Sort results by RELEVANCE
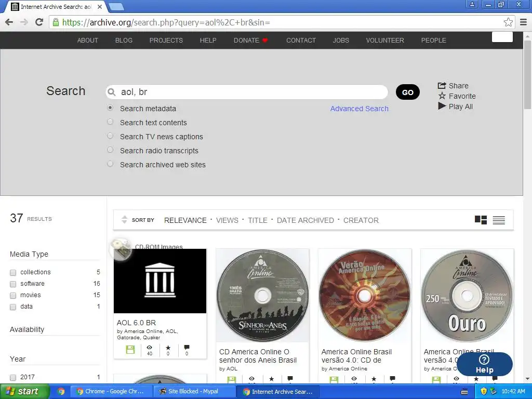532x399 pixels. [185, 220]
